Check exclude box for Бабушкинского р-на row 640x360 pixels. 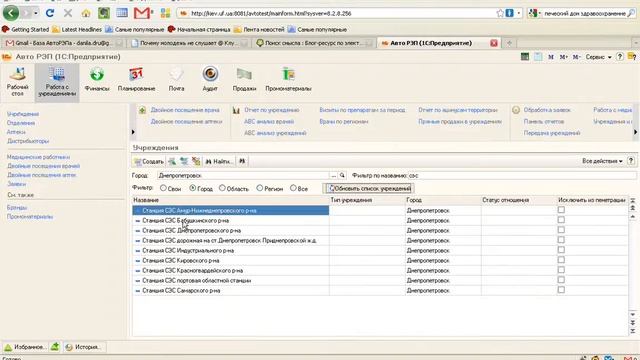coord(561,220)
